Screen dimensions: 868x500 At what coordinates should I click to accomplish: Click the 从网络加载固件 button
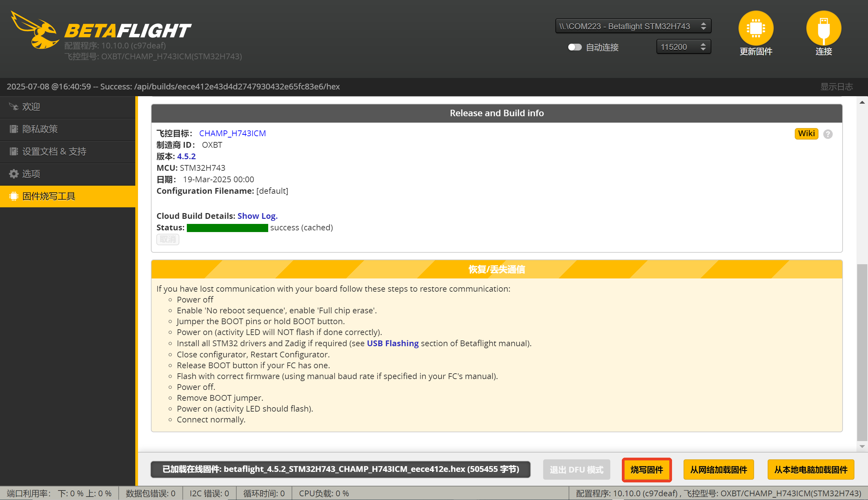pyautogui.click(x=718, y=470)
